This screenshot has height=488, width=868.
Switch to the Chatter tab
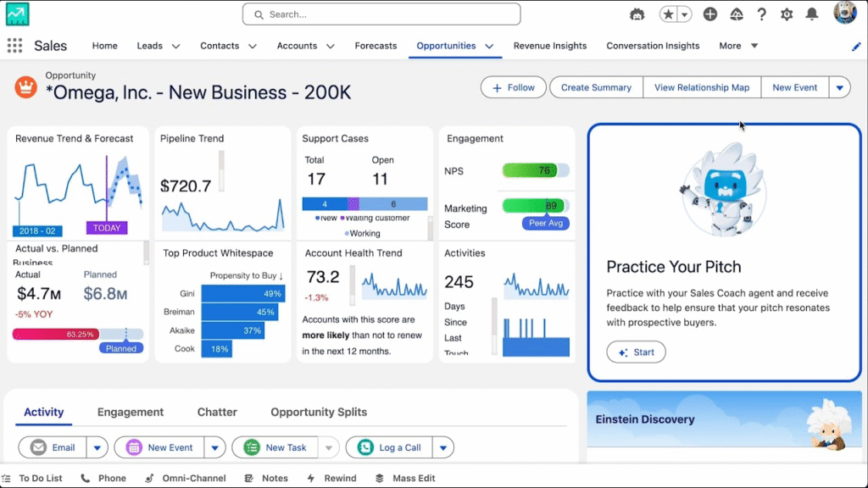click(217, 412)
